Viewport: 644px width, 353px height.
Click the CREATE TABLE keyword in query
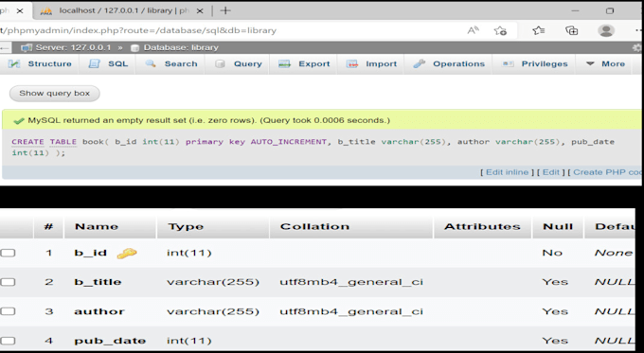coord(44,142)
